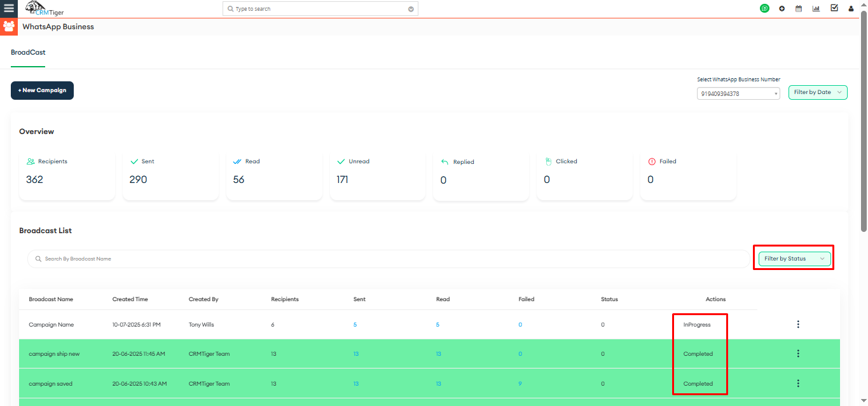Click the 'InProgress' status text

tap(697, 325)
